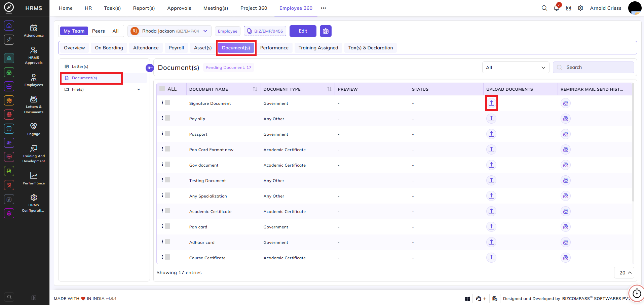The height and width of the screenshot is (305, 644).
Task: Click the timer icon at bottom right
Action: (x=637, y=294)
